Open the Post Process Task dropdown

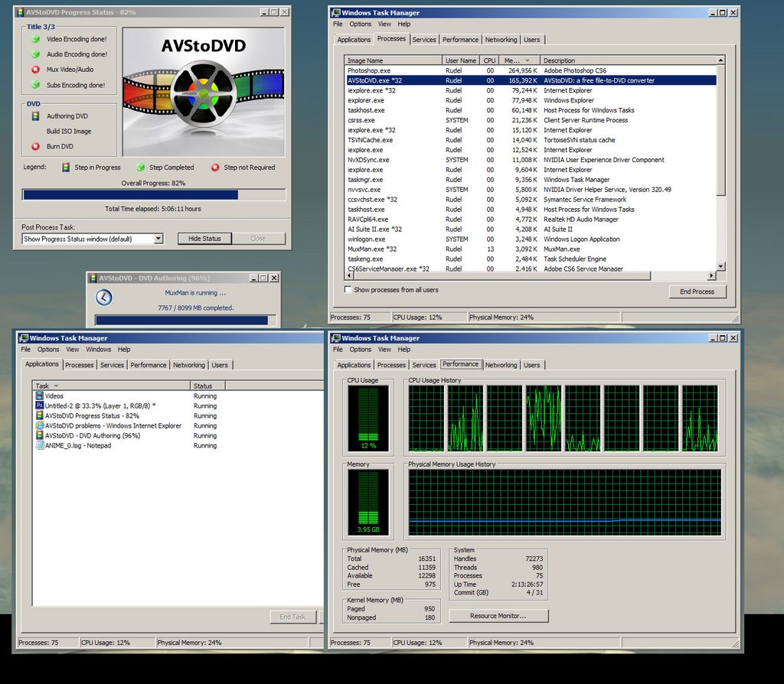pos(158,239)
